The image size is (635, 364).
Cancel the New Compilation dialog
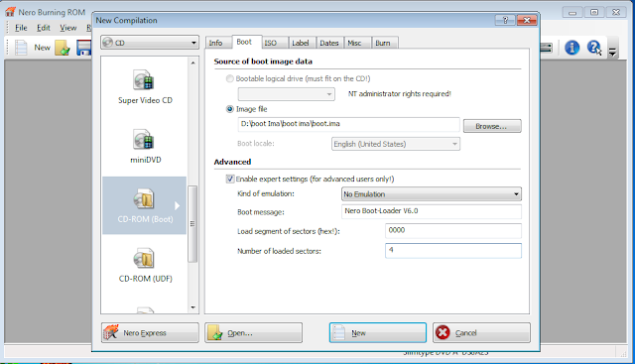click(x=481, y=333)
